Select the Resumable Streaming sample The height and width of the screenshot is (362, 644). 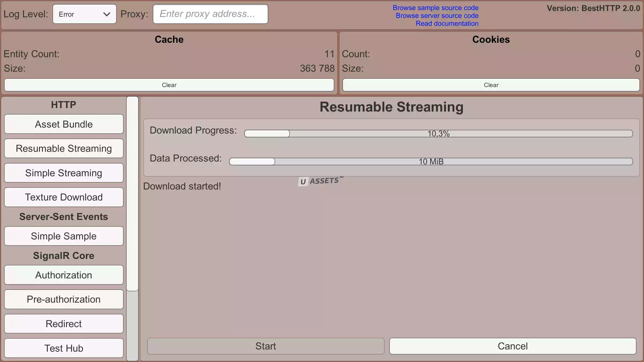click(64, 148)
